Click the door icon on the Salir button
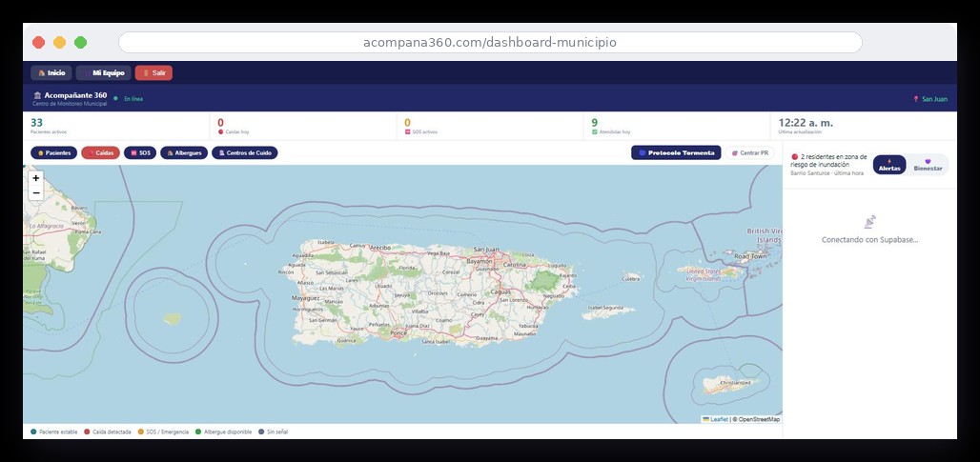This screenshot has width=980, height=462. 146,73
